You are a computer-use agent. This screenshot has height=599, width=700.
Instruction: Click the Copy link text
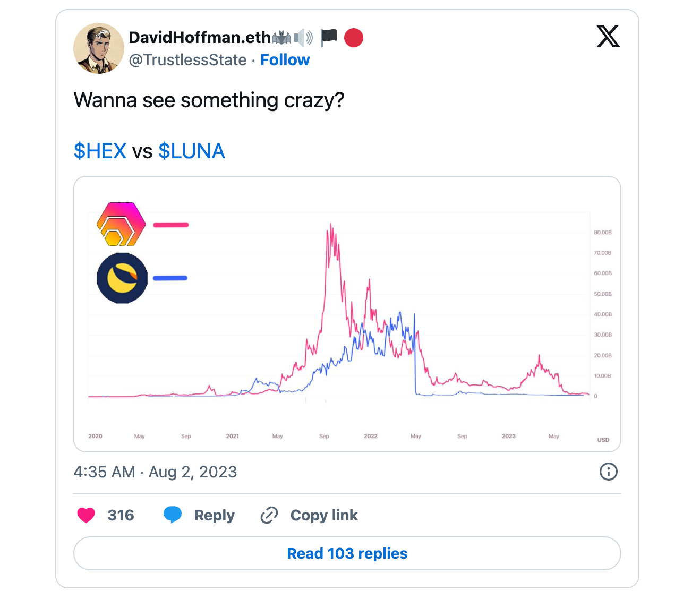324,515
